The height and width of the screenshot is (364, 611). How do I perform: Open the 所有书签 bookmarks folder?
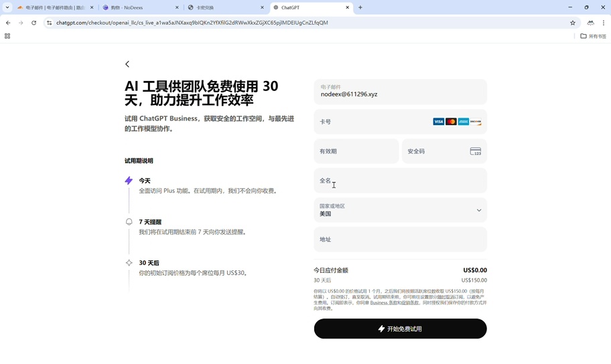coord(593,36)
